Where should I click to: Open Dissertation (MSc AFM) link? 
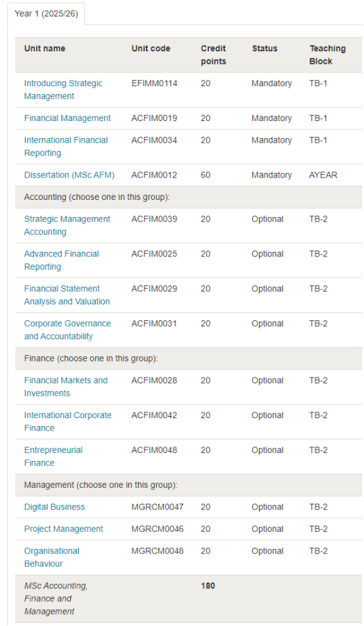69,175
